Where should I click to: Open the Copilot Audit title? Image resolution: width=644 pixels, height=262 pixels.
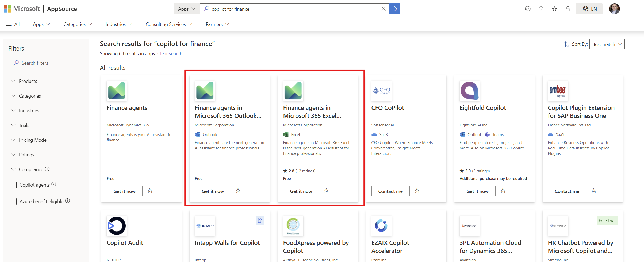coord(125,243)
